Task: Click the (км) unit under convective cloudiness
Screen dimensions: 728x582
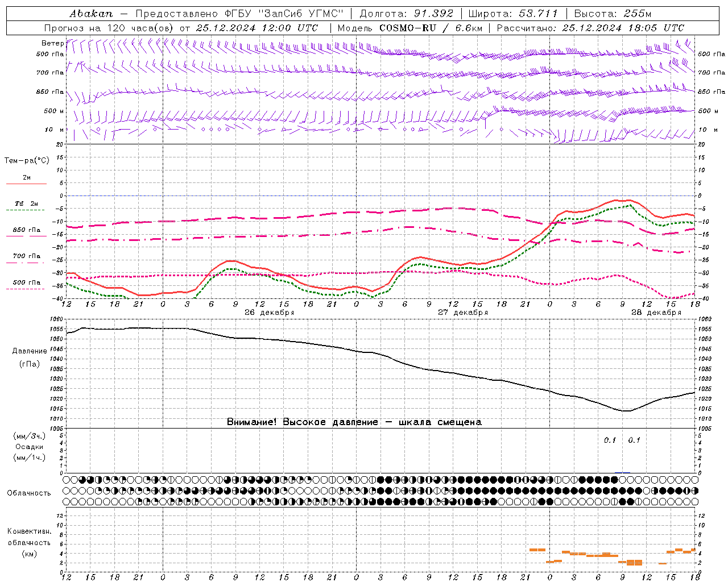Action: (x=30, y=554)
